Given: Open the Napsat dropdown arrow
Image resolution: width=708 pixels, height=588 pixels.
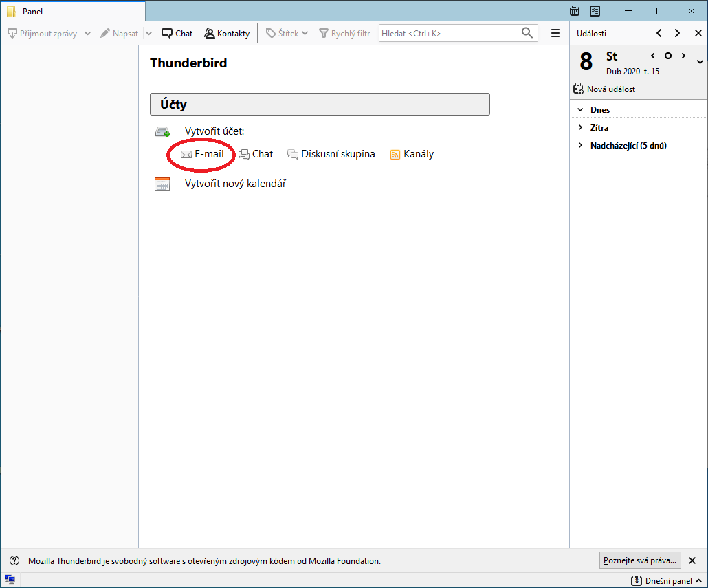Looking at the screenshot, I should [x=148, y=34].
